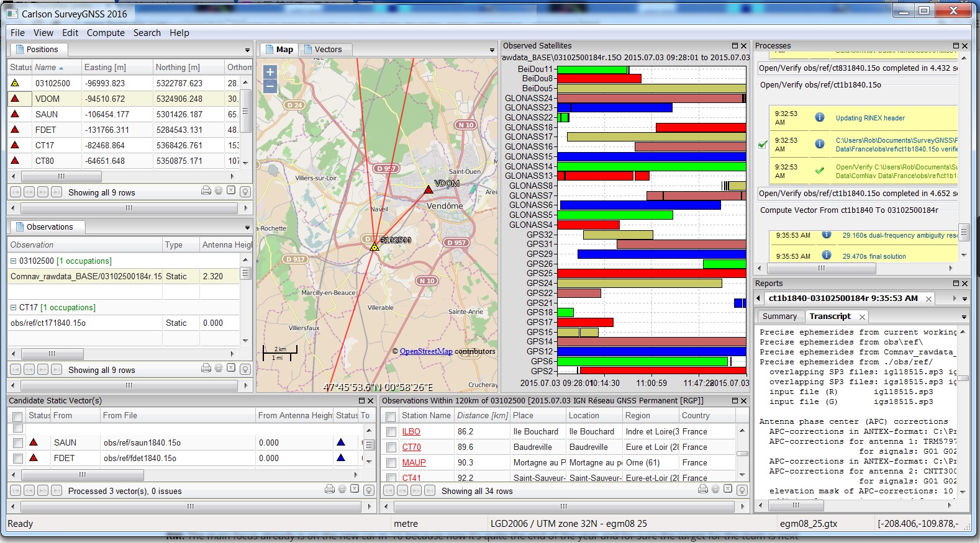Open the MAUP station link
Screen dimensions: 980x543
click(414, 463)
